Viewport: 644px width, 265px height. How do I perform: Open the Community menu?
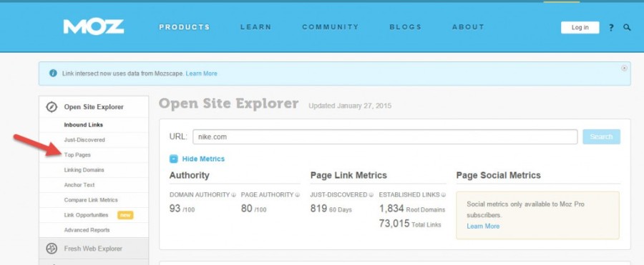tap(331, 27)
